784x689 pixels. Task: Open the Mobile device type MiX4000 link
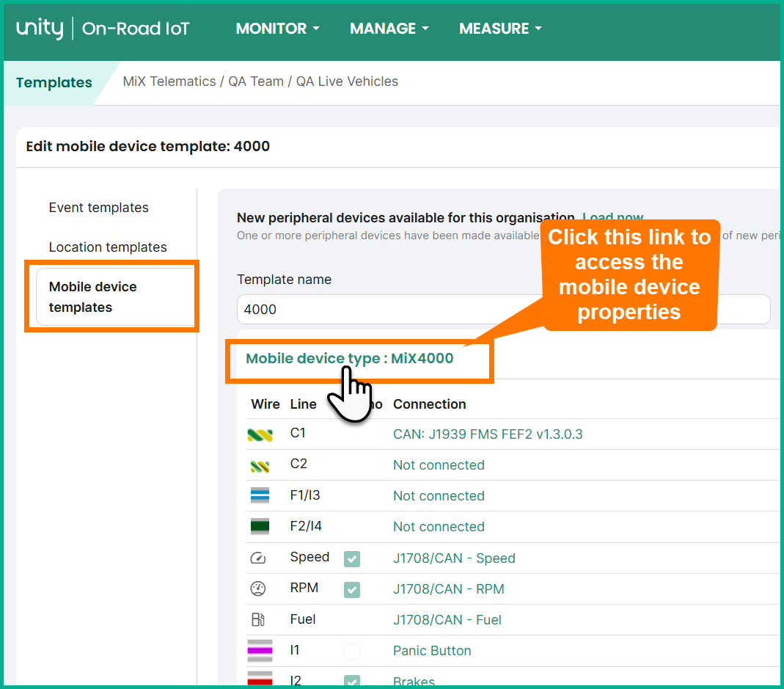pyautogui.click(x=349, y=359)
